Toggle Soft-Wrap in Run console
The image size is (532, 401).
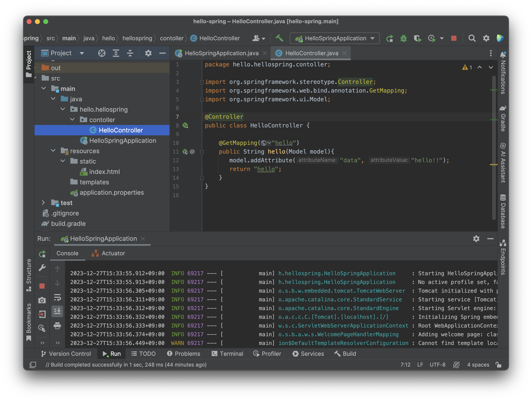(57, 297)
